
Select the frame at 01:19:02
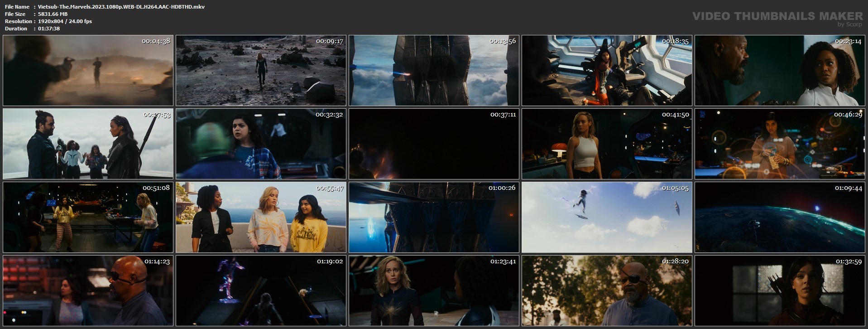tap(261, 290)
